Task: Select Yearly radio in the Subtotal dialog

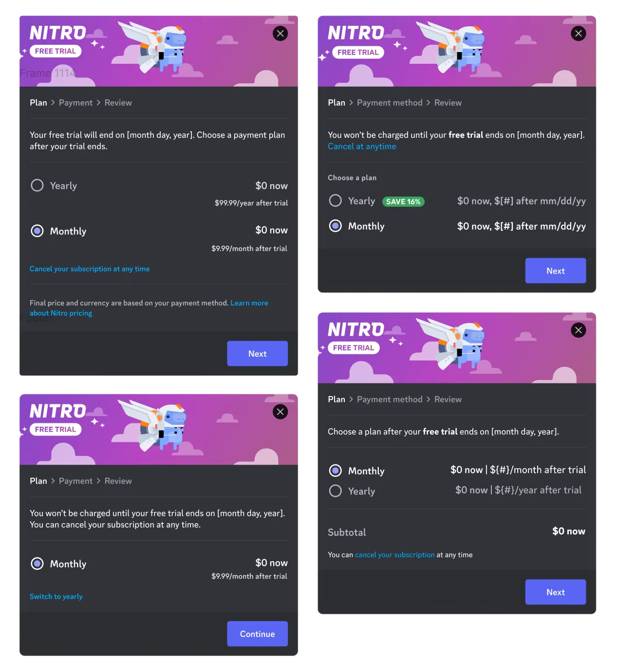Action: tap(335, 491)
